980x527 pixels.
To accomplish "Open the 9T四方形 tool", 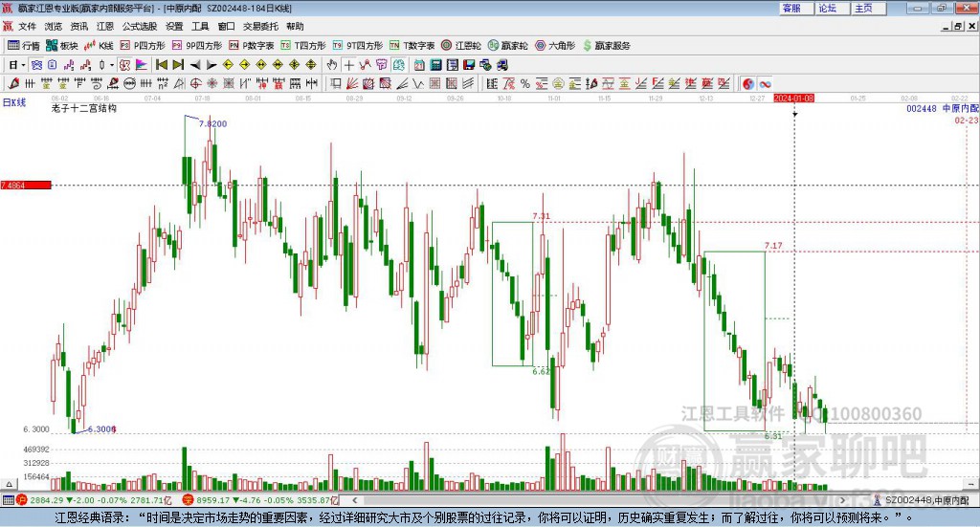I will (358, 46).
